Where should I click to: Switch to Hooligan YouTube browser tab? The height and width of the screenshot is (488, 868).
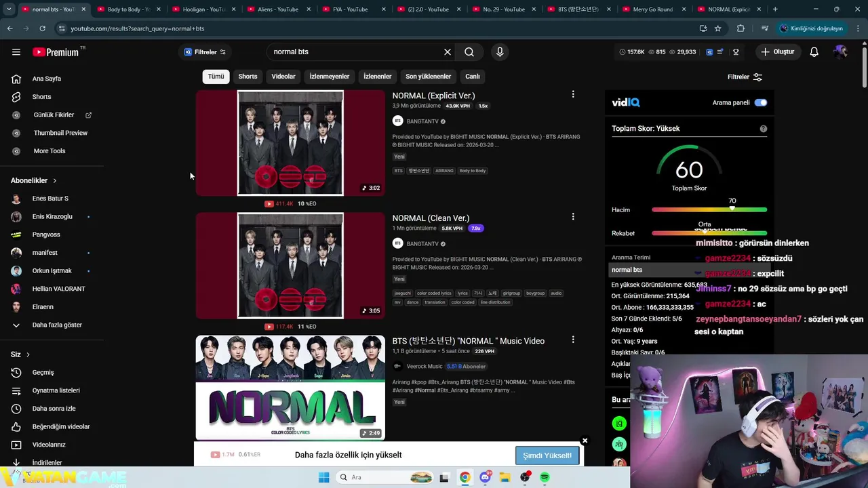click(x=202, y=9)
